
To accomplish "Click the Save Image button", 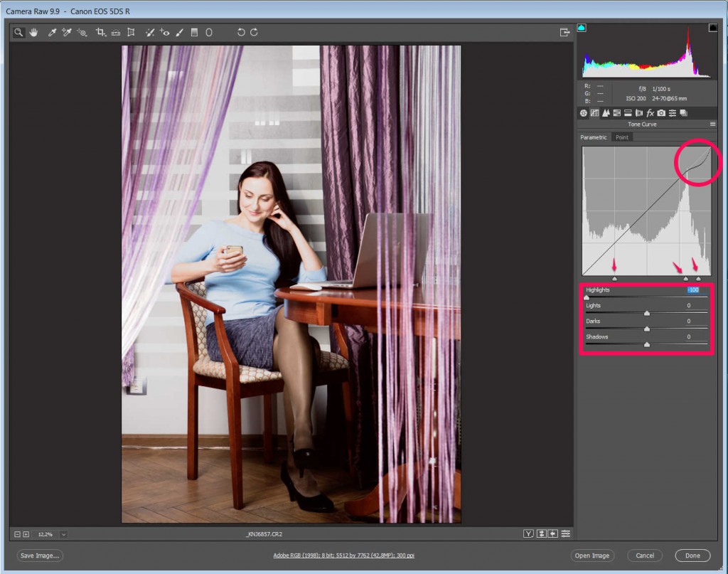I will click(x=40, y=556).
